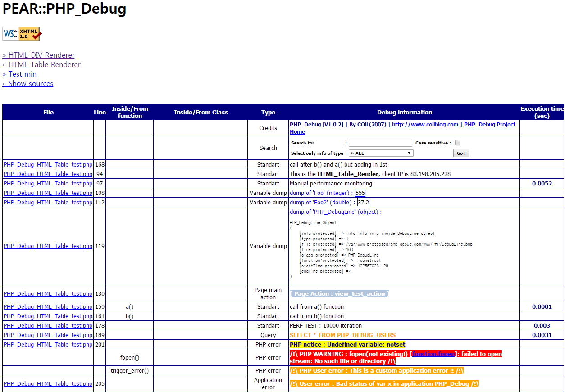Click the W3C XHTML 1.0 validation badge
565x392 pixels.
pyautogui.click(x=22, y=34)
